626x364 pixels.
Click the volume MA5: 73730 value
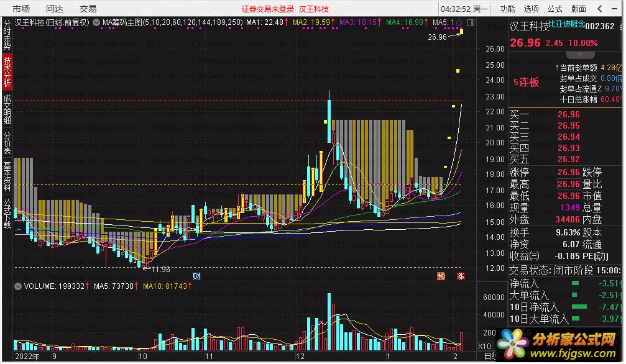114,286
